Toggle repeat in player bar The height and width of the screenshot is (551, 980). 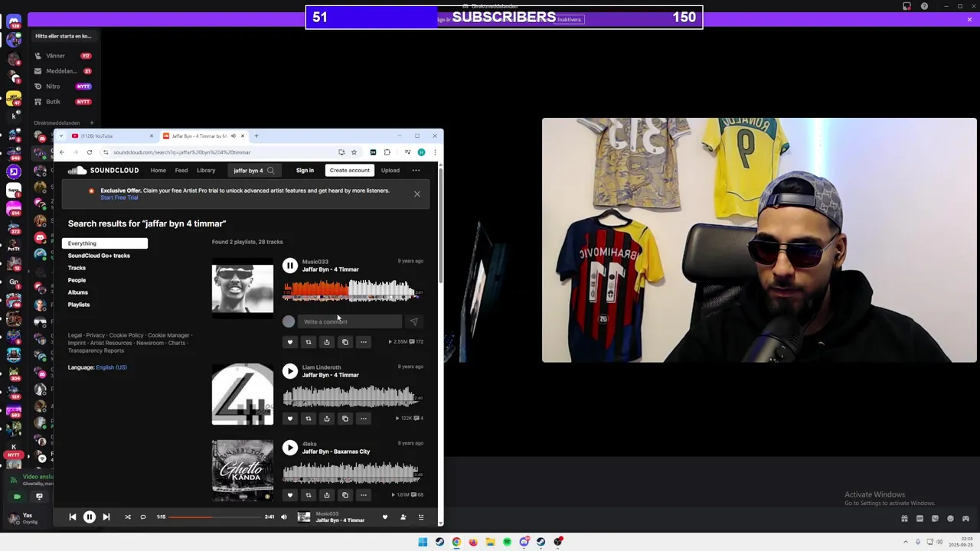[x=142, y=517]
